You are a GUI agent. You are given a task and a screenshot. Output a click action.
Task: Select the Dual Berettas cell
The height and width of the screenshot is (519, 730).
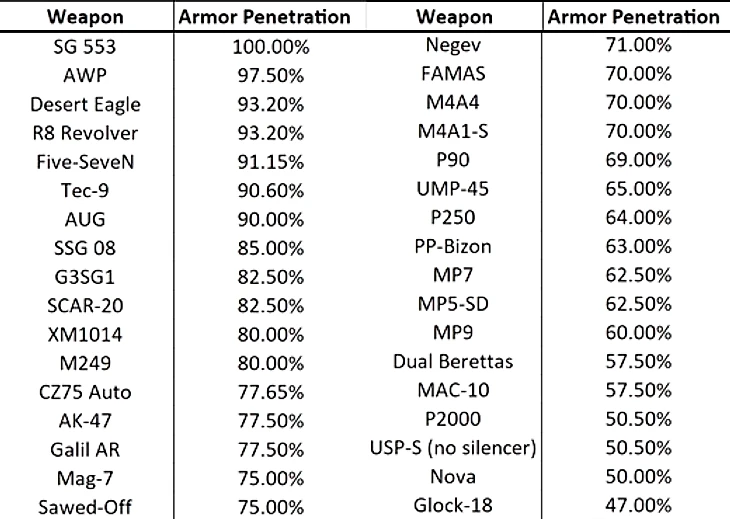(453, 362)
